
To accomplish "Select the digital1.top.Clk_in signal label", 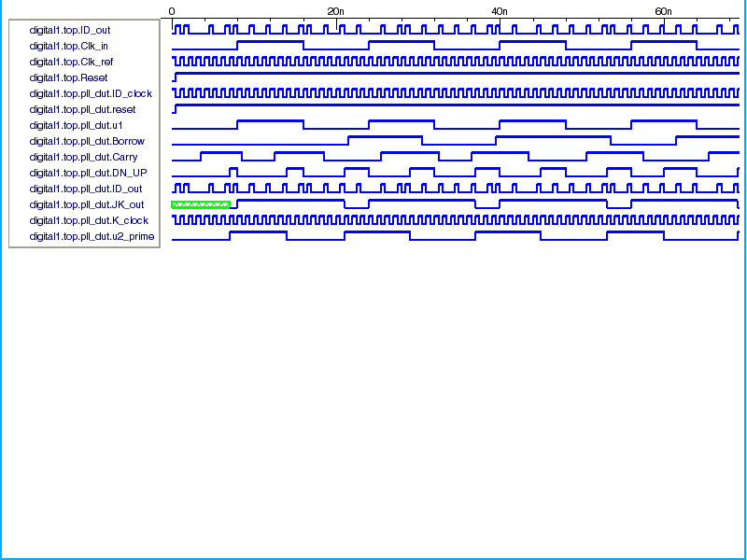I will [x=68, y=46].
